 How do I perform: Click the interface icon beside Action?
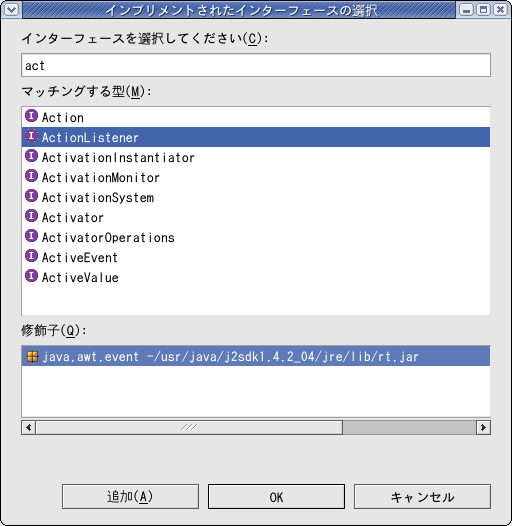32,116
